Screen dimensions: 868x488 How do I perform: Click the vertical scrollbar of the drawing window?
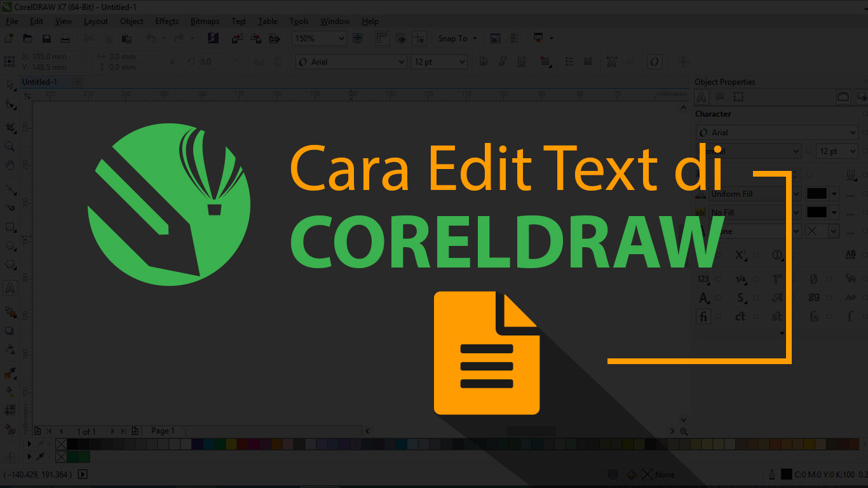point(684,254)
